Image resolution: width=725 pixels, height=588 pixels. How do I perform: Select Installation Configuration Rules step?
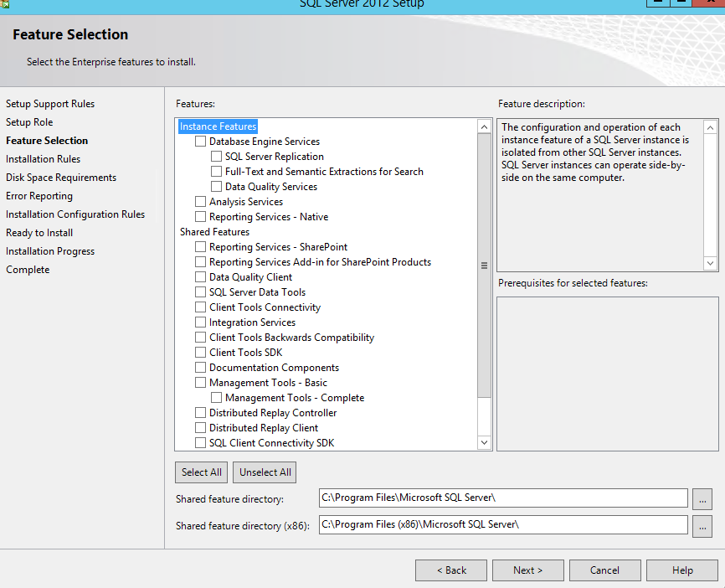pos(75,214)
